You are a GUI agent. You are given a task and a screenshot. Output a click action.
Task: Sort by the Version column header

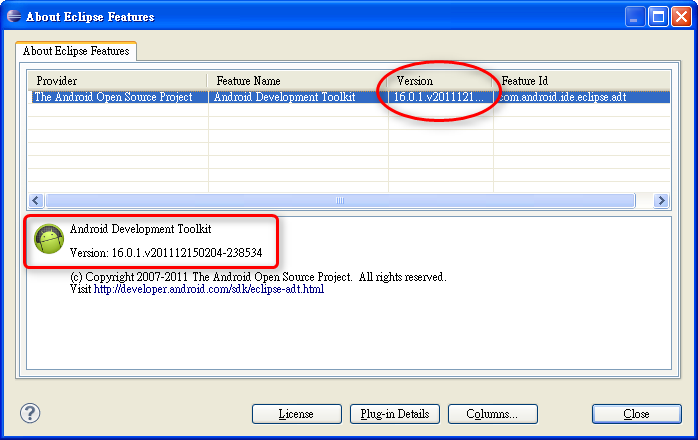[x=441, y=81]
